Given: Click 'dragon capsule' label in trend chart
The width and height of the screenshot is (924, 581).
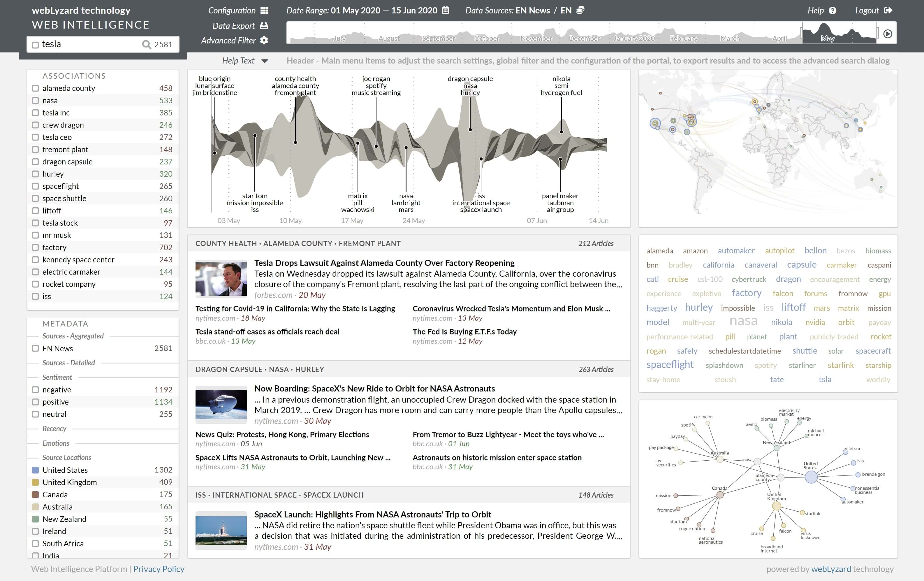Looking at the screenshot, I should tap(470, 79).
